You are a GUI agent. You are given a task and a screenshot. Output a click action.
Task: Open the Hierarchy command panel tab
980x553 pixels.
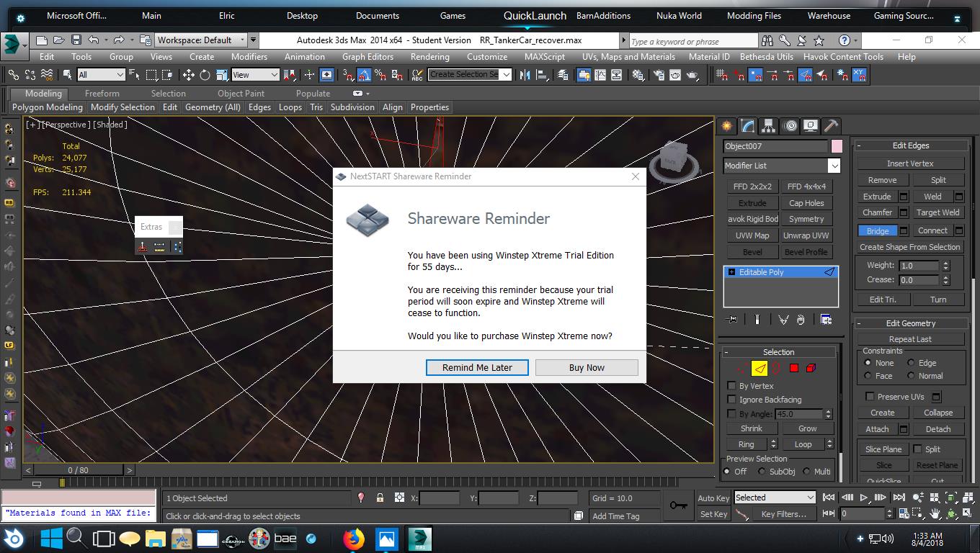[x=769, y=126]
